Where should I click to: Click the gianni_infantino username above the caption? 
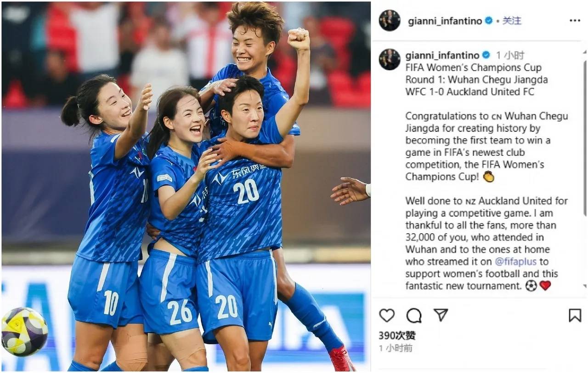(442, 55)
